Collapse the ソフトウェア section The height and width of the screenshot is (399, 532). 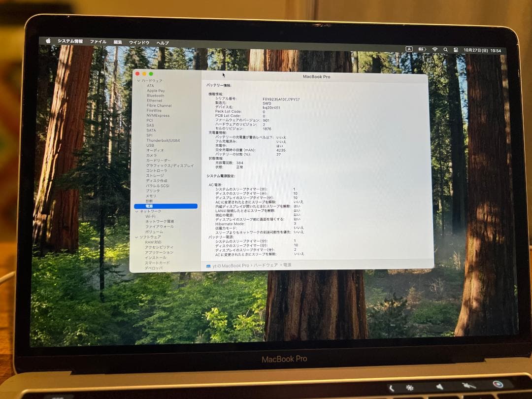(x=136, y=236)
